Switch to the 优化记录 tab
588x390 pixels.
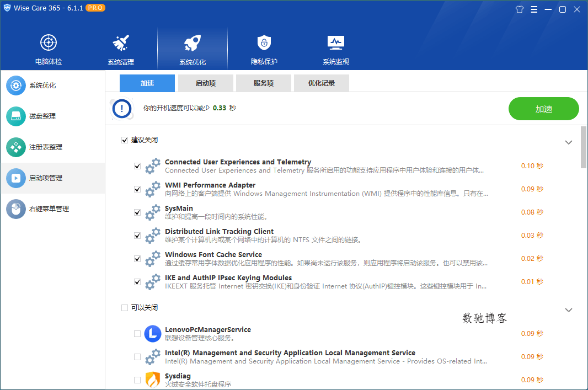[322, 83]
